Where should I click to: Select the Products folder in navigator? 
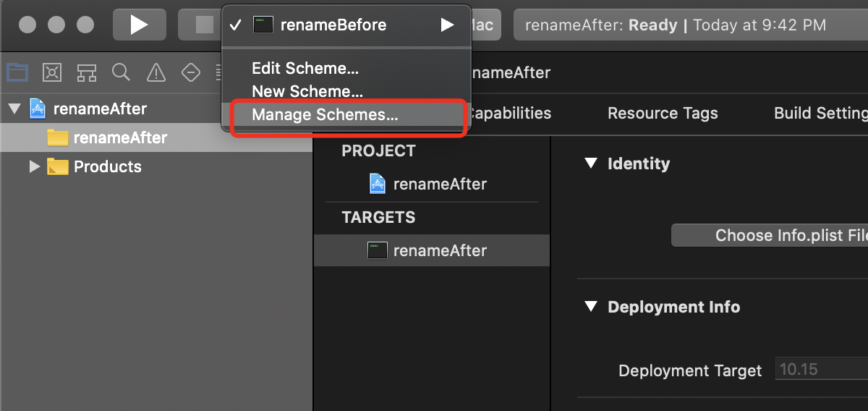pyautogui.click(x=156, y=166)
